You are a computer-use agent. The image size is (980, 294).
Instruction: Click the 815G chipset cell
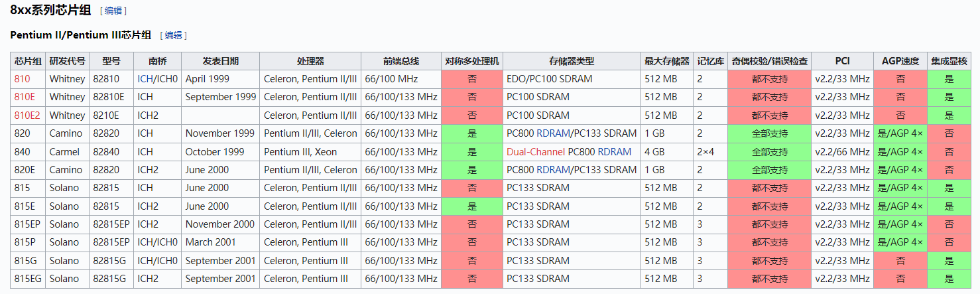(28, 261)
